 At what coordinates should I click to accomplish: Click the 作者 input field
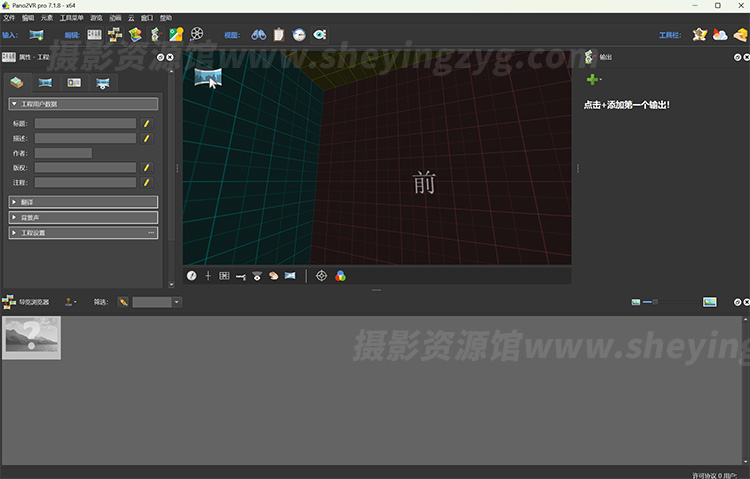click(63, 153)
